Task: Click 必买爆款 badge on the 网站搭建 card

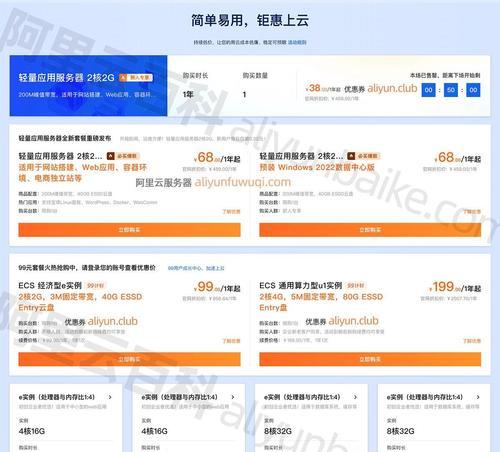Action: coord(123,156)
